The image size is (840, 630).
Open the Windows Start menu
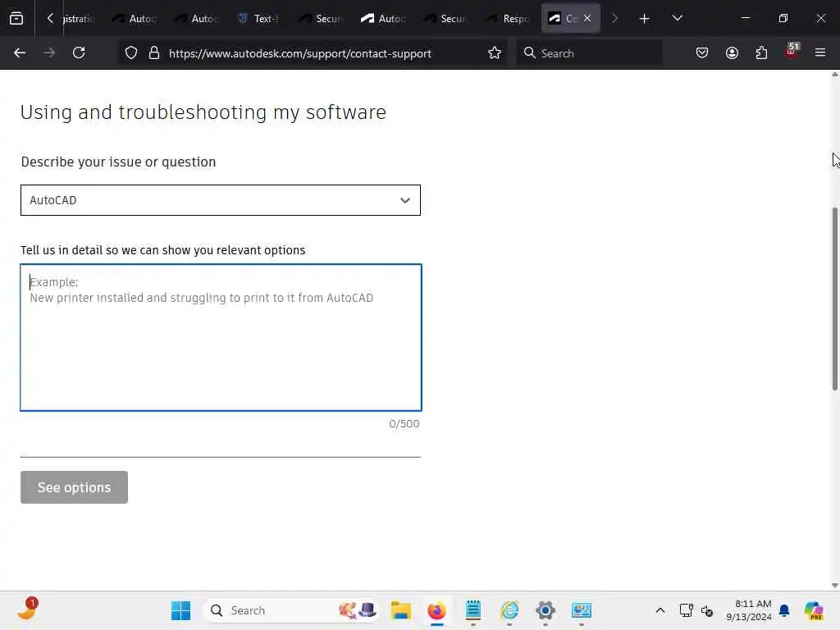(180, 610)
